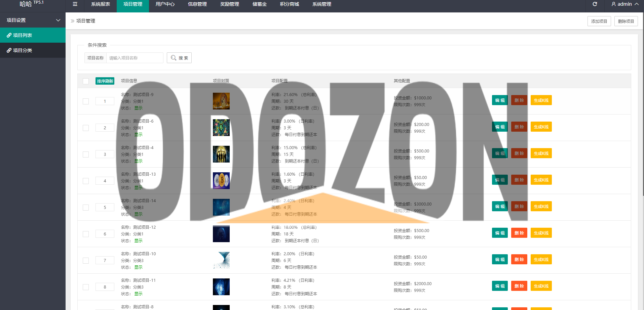Click the 搜索 button

(x=179, y=58)
